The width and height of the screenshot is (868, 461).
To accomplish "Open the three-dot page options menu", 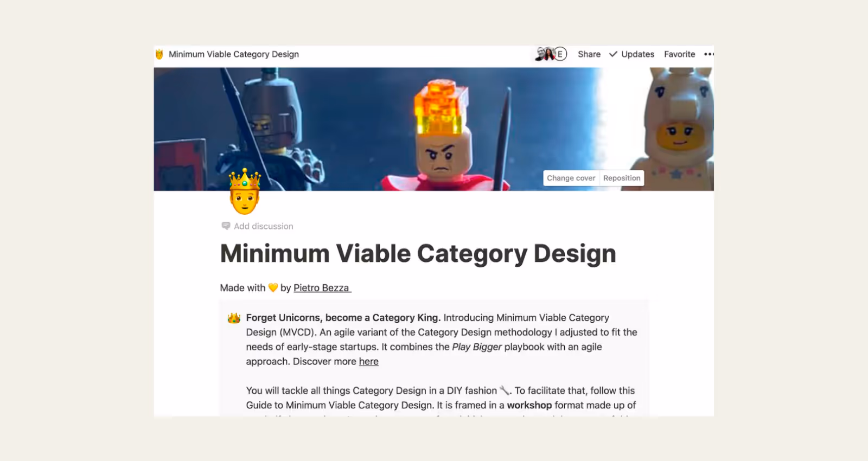I will coord(709,54).
